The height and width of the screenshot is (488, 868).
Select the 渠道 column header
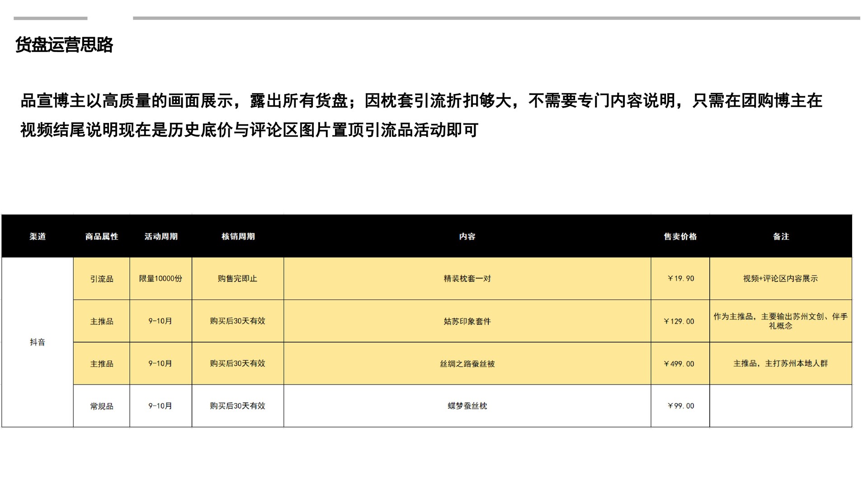(x=38, y=236)
